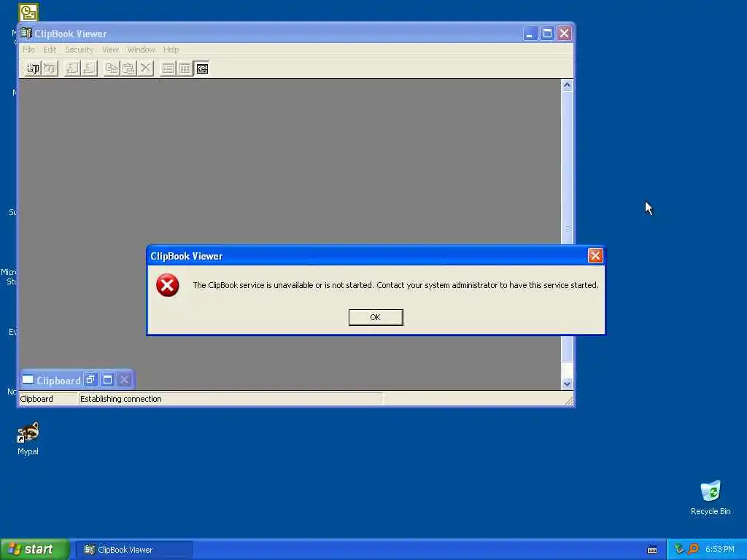The width and height of the screenshot is (747, 560).
Task: Minimize the ClipBook Viewer main window
Action: [x=530, y=34]
